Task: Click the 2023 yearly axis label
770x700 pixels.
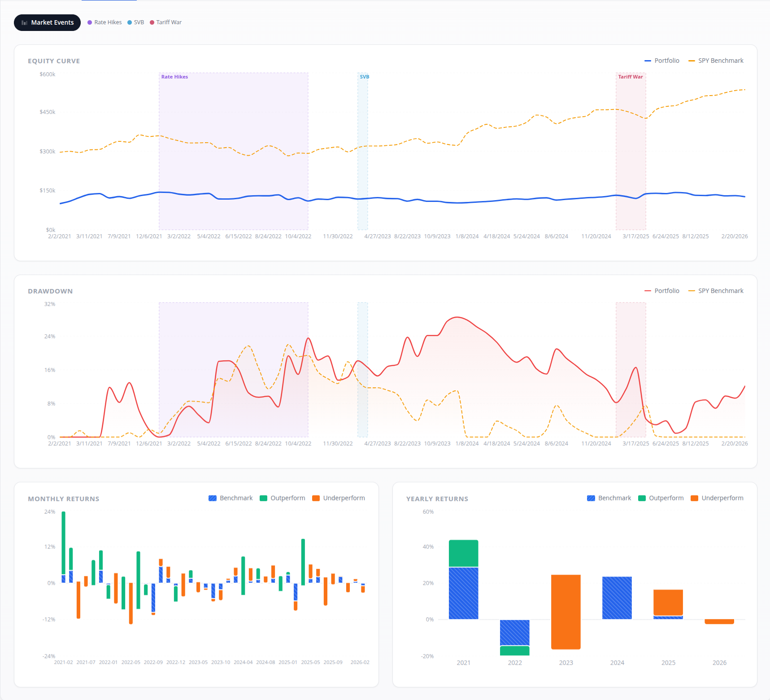Action: coord(566,663)
